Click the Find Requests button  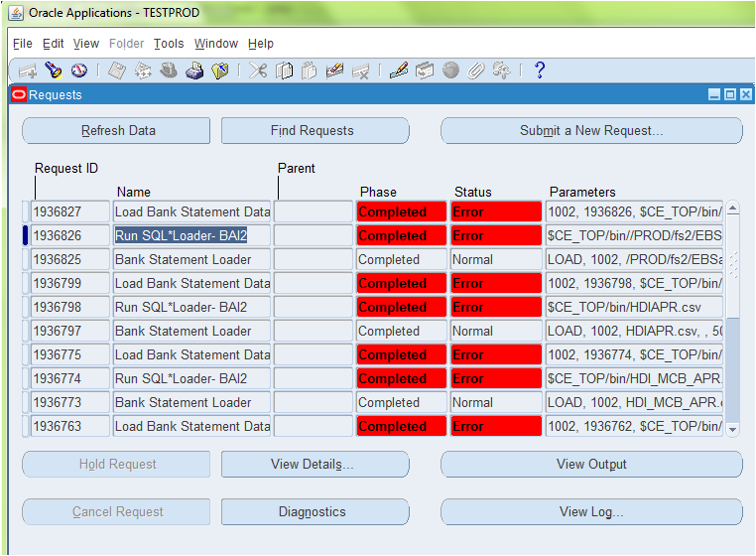(x=313, y=131)
